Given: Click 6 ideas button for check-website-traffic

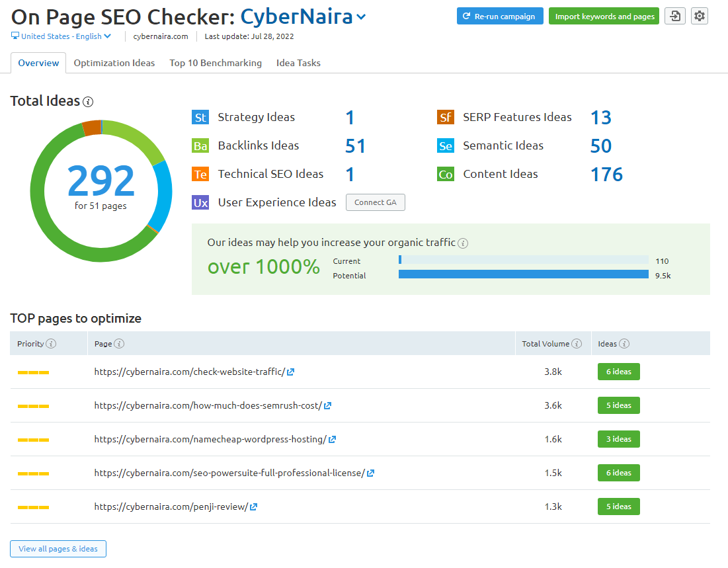Looking at the screenshot, I should [618, 372].
